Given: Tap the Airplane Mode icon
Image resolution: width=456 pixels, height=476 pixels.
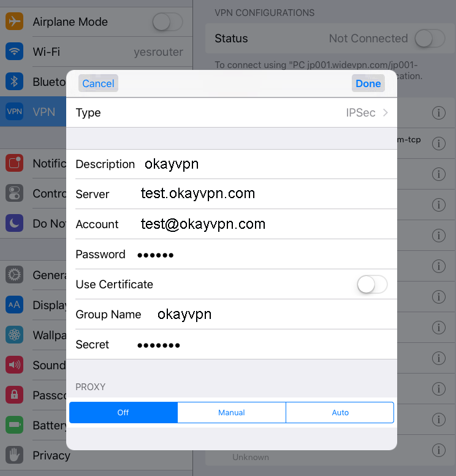Looking at the screenshot, I should tap(14, 21).
